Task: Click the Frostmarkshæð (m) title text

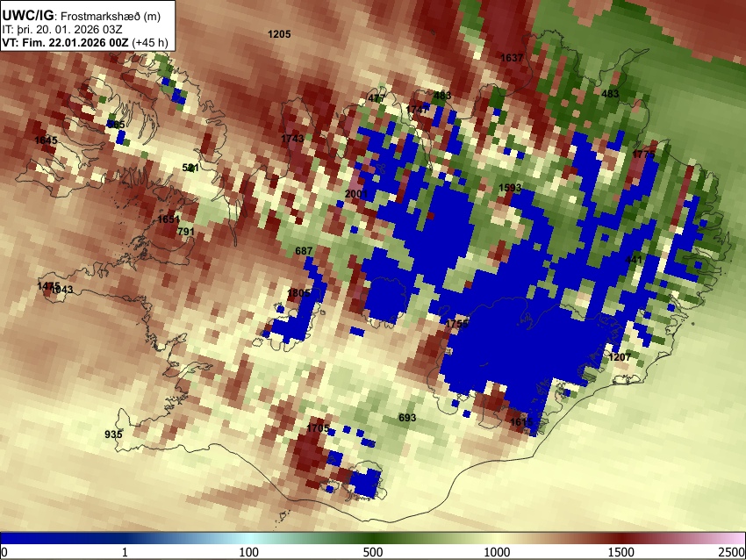Action: (111, 16)
